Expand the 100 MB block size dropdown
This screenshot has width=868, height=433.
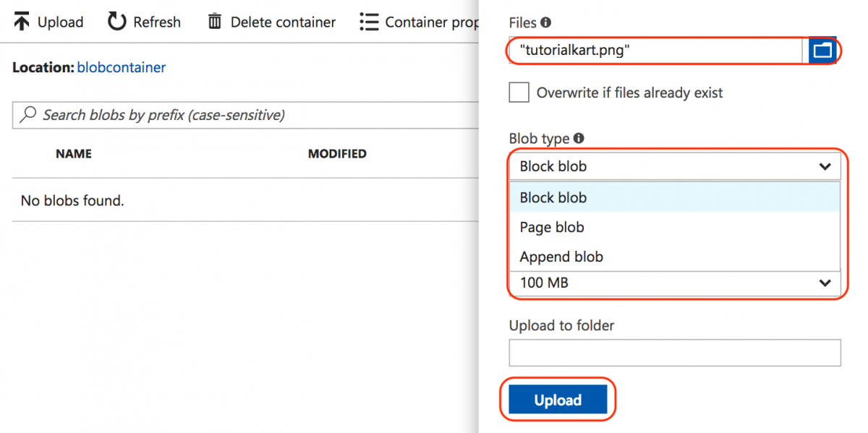tap(674, 283)
